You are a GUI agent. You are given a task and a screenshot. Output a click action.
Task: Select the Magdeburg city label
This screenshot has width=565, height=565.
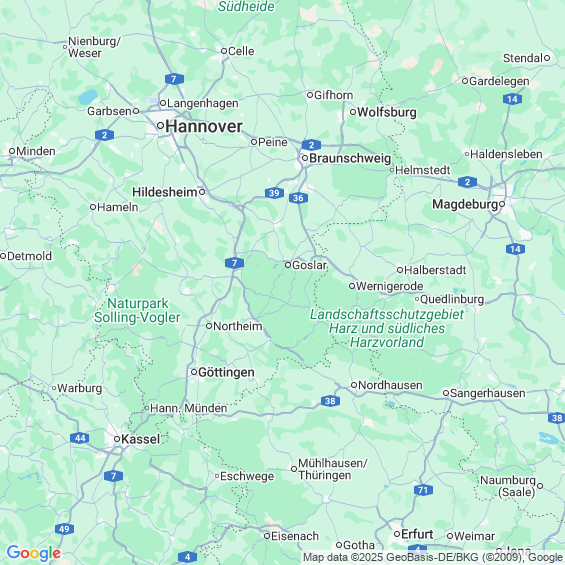click(465, 204)
